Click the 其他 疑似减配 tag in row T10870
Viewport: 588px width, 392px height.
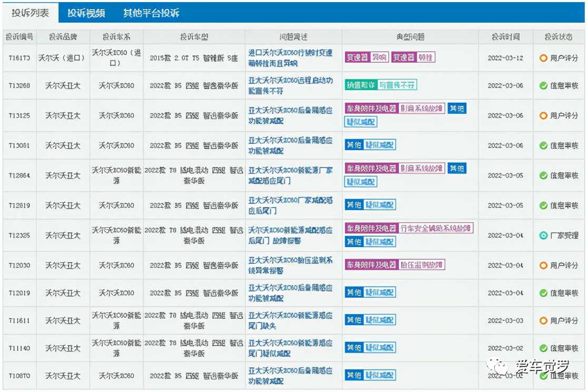click(x=370, y=375)
